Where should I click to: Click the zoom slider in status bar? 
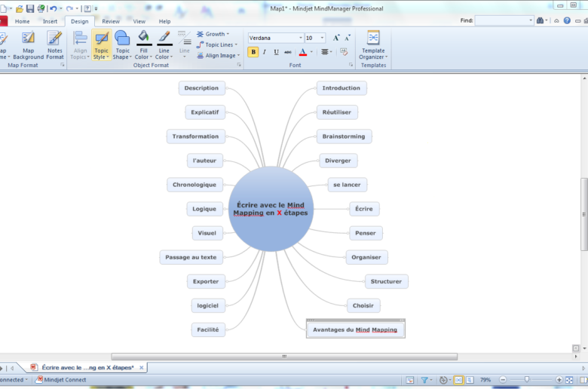click(526, 380)
